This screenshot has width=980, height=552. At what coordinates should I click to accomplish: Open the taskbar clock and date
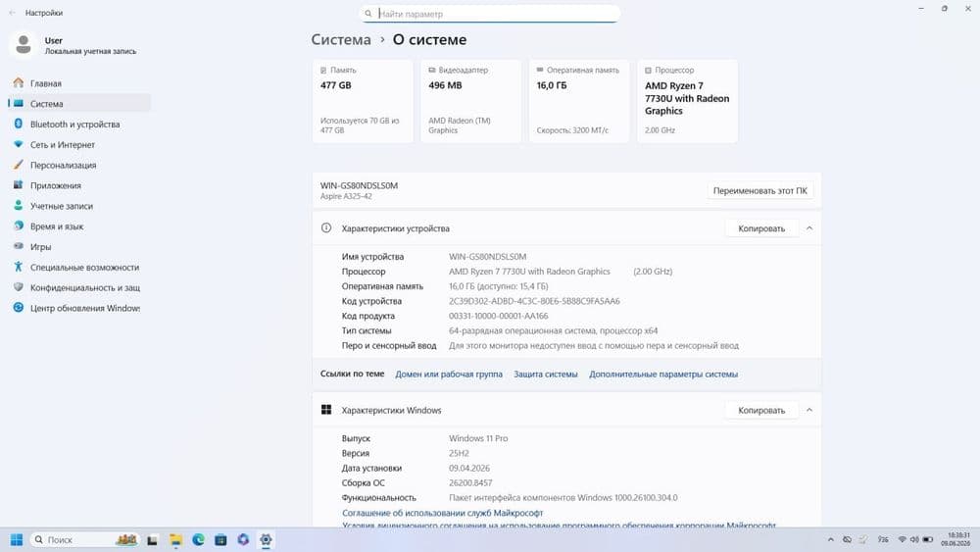(x=955, y=539)
